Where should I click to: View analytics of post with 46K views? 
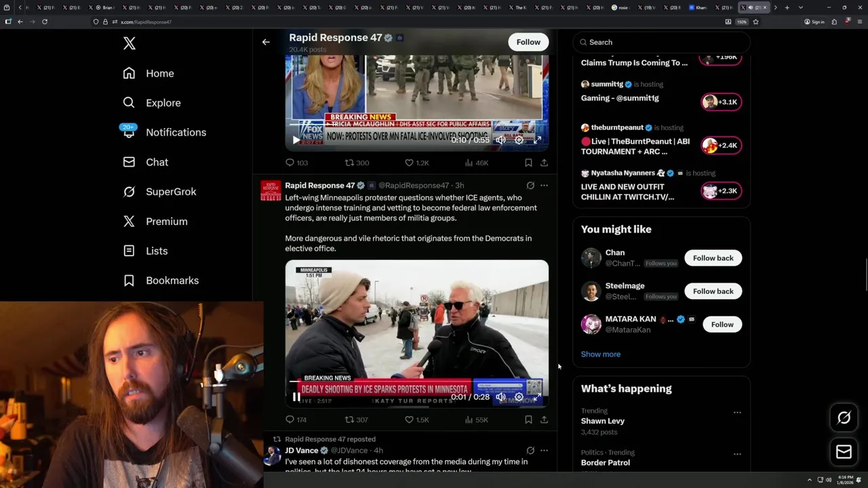pyautogui.click(x=476, y=163)
